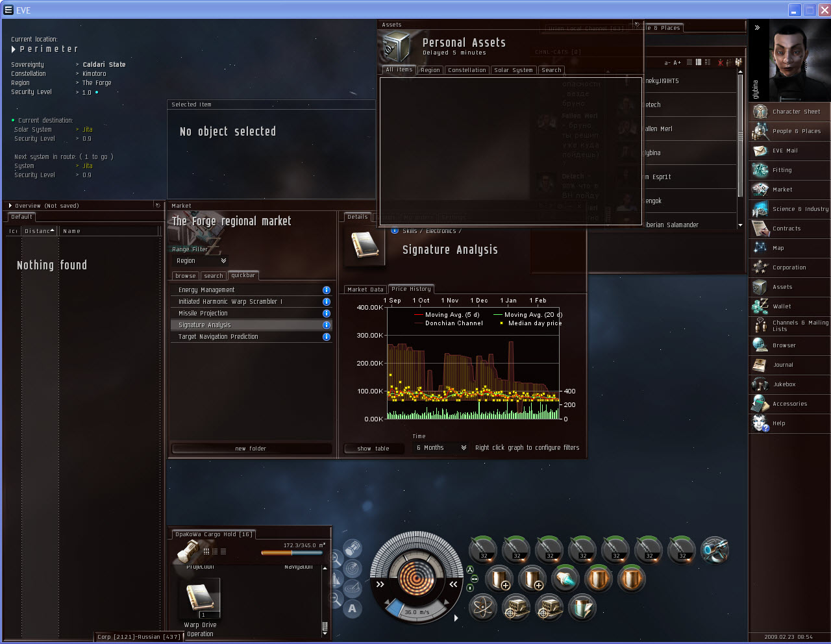Click the show table button
The width and height of the screenshot is (831, 644).
pyautogui.click(x=373, y=449)
